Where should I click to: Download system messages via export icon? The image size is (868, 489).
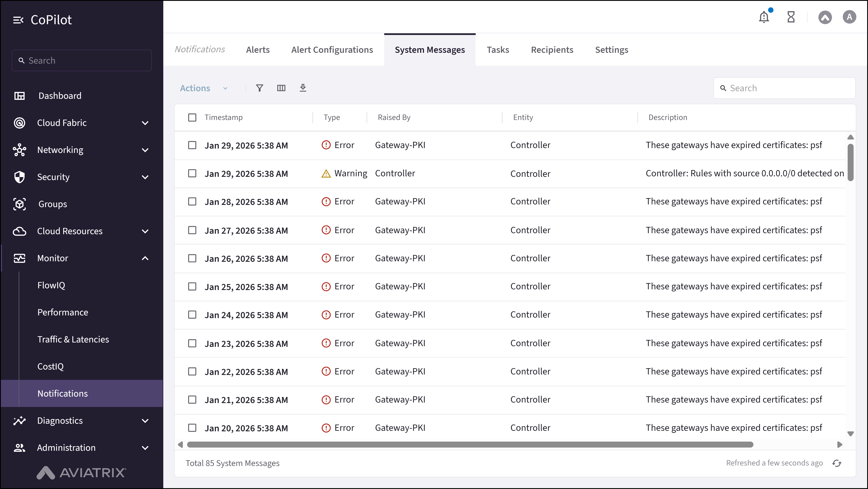[303, 88]
